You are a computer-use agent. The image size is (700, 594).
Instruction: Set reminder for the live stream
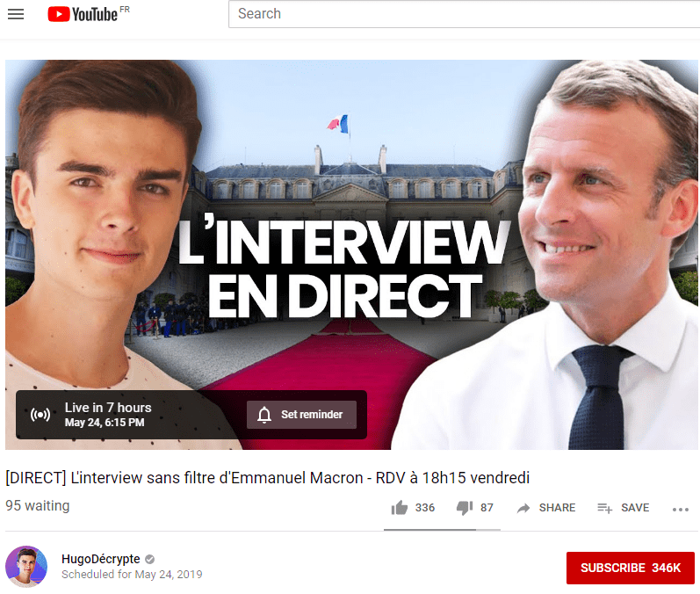[x=302, y=415]
